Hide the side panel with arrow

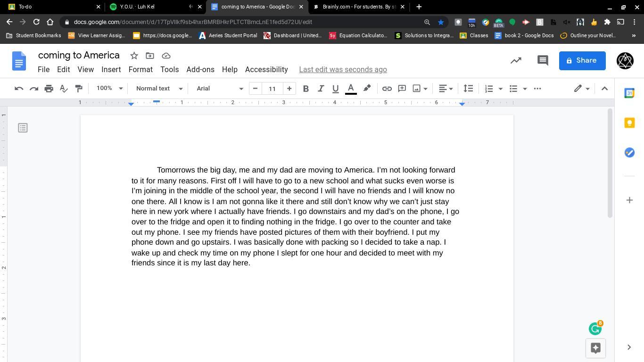629,347
